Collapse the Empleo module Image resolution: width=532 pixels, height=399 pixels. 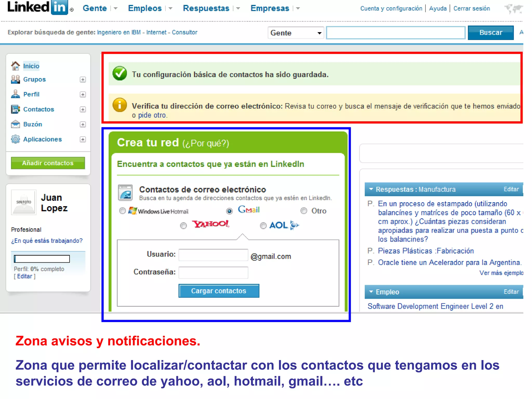(371, 292)
